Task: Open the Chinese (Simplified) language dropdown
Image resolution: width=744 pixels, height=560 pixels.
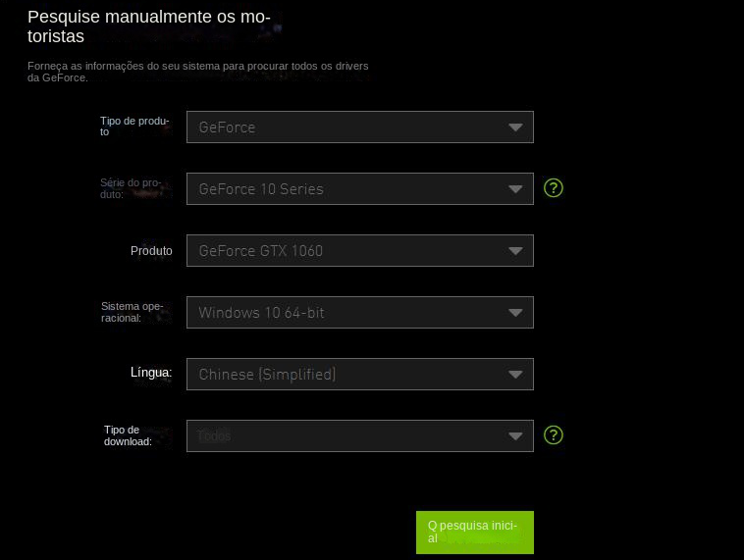Action: (x=359, y=374)
